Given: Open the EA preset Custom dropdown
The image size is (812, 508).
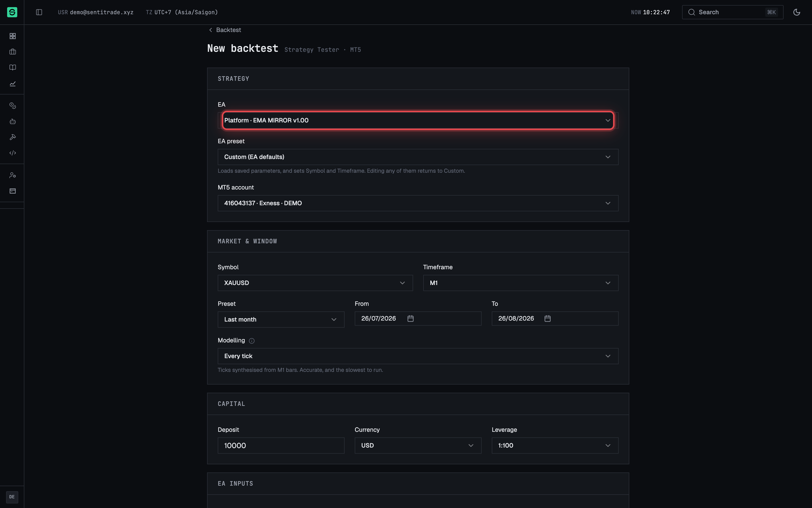Looking at the screenshot, I should 418,157.
